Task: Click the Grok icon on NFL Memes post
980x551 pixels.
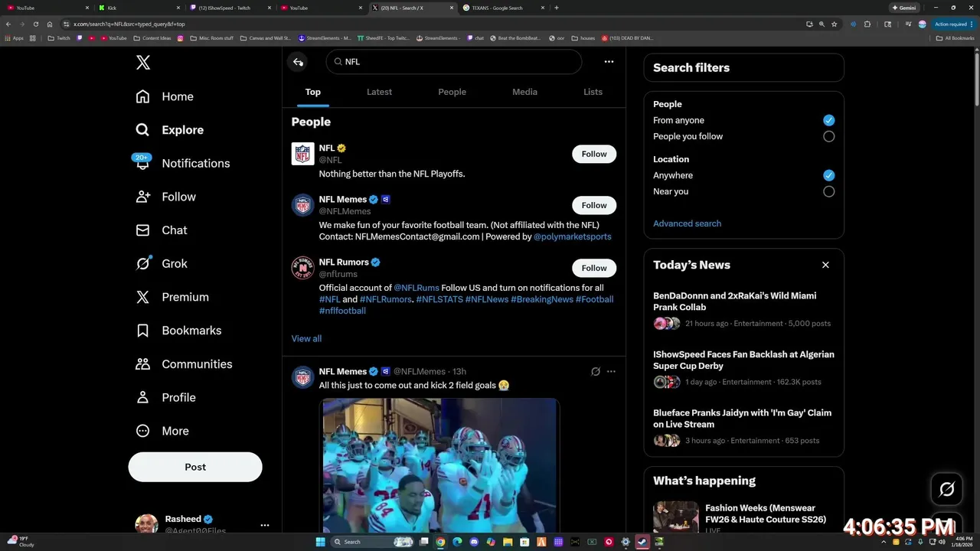Action: pos(595,372)
